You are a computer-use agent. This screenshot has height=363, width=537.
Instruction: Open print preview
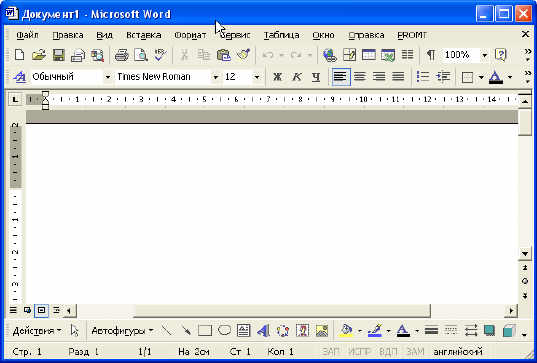(140, 55)
